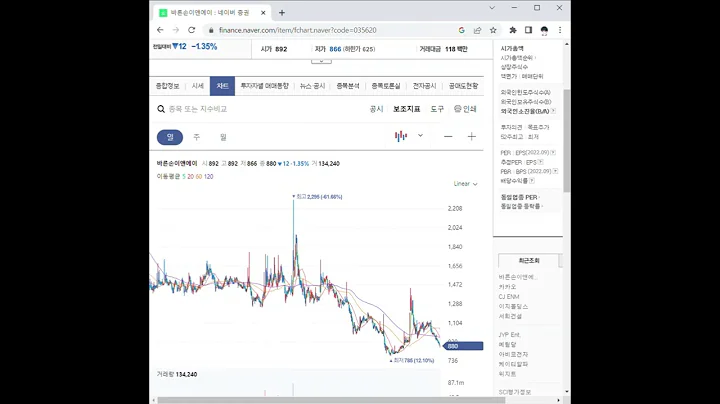The image size is (720, 404).
Task: Select the daily 일 period
Action: coord(170,137)
